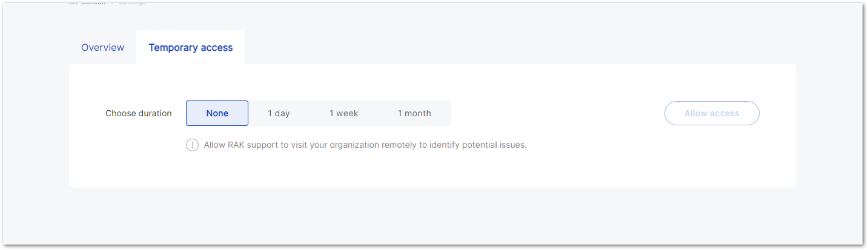The width and height of the screenshot is (868, 250).
Task: Click the RAK support remote access hint text
Action: (365, 145)
